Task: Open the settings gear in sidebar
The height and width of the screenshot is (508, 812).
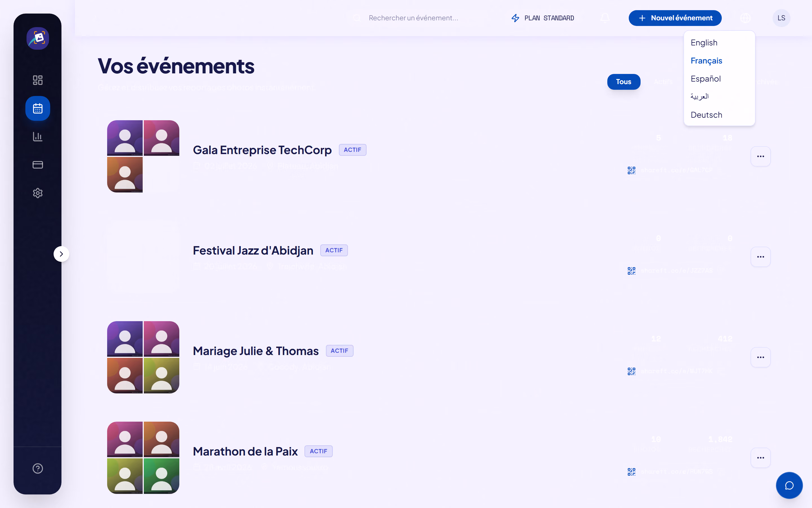Action: (x=37, y=193)
